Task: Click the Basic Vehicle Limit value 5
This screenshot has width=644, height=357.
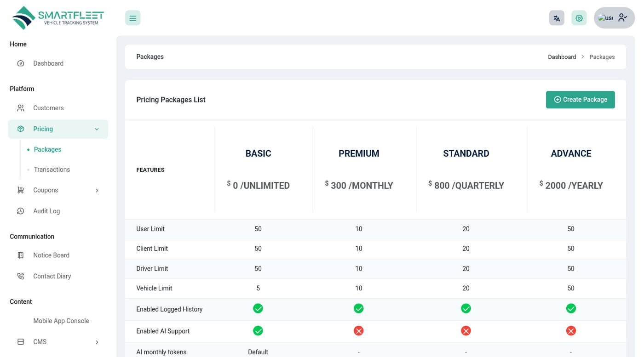Action: [x=258, y=288]
